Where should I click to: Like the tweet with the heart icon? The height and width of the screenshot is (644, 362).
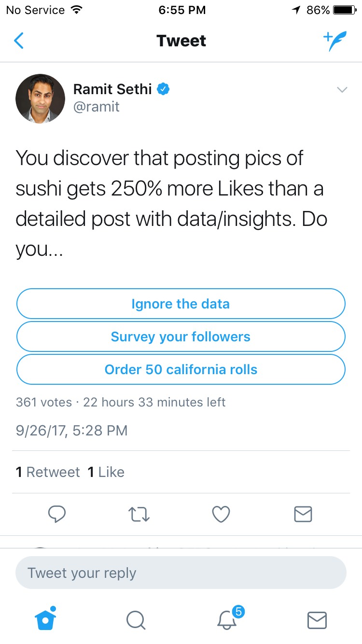point(221,515)
